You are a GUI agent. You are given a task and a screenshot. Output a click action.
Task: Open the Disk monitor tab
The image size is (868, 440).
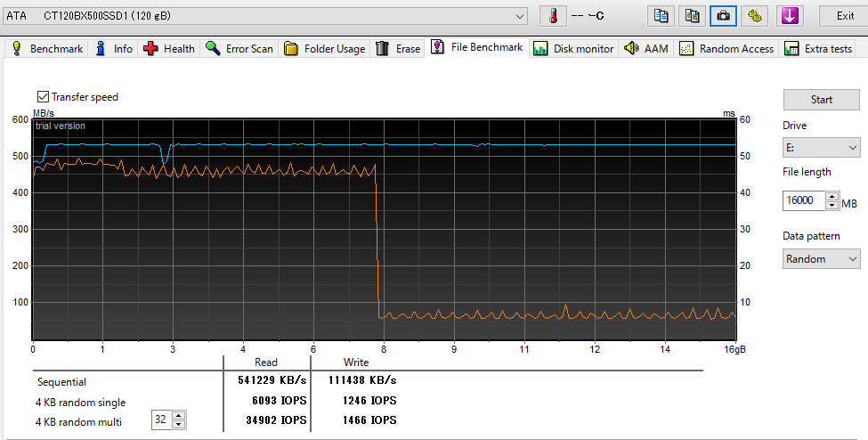pyautogui.click(x=573, y=49)
